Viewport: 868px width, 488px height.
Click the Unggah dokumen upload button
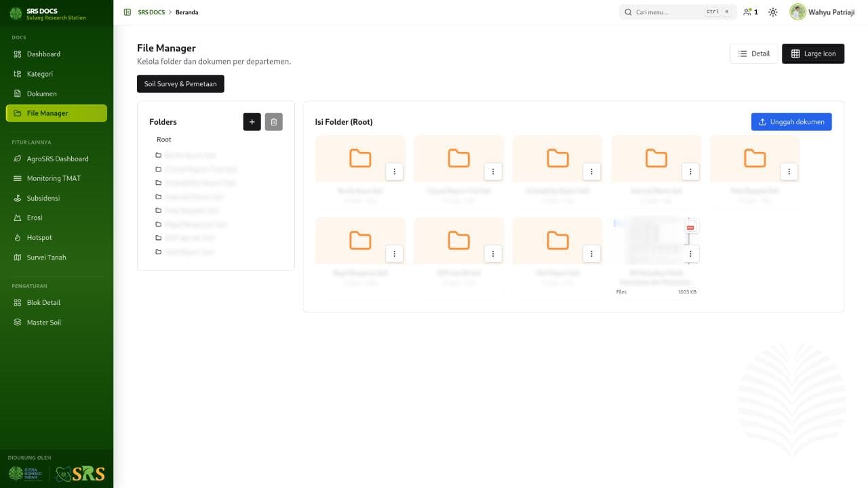(x=791, y=122)
